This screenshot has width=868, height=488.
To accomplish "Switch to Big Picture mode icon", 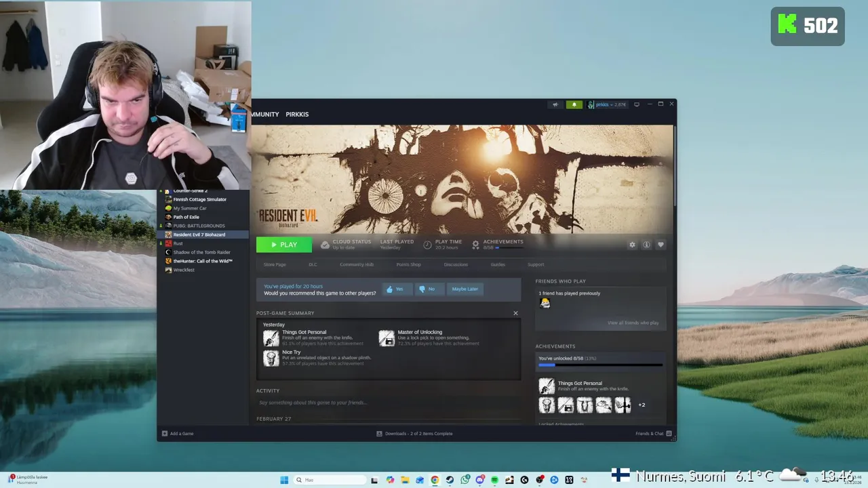I will click(636, 104).
